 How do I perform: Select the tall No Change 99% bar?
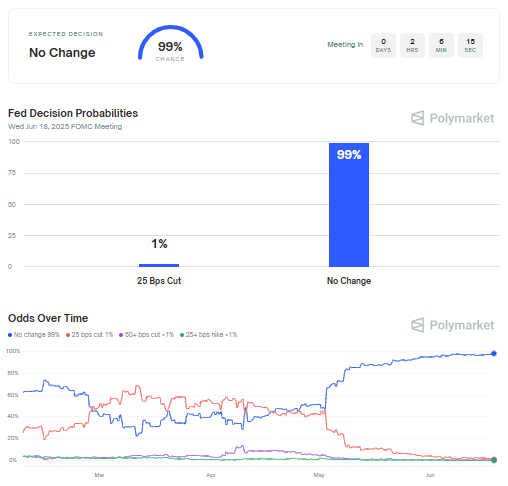(349, 205)
